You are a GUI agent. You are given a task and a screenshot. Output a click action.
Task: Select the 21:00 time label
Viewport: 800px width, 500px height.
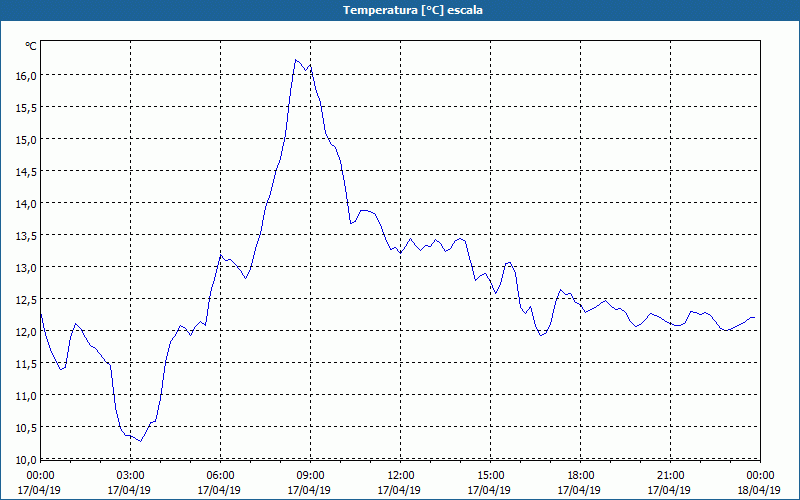(670, 476)
